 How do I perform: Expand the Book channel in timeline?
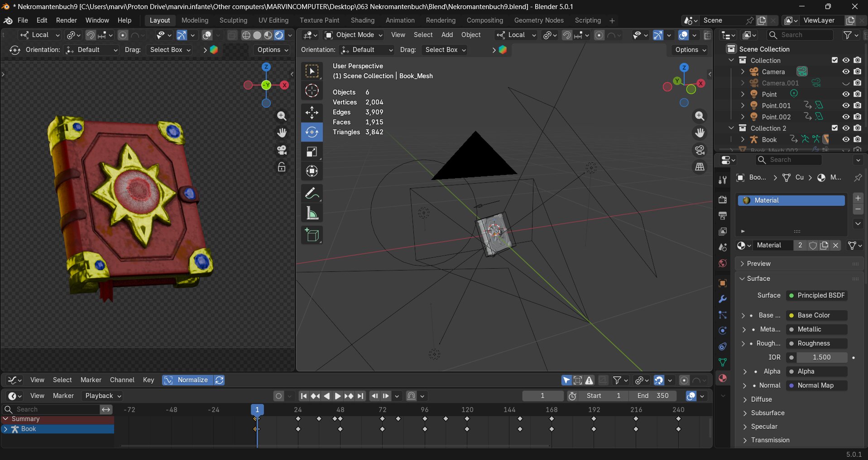(5, 429)
